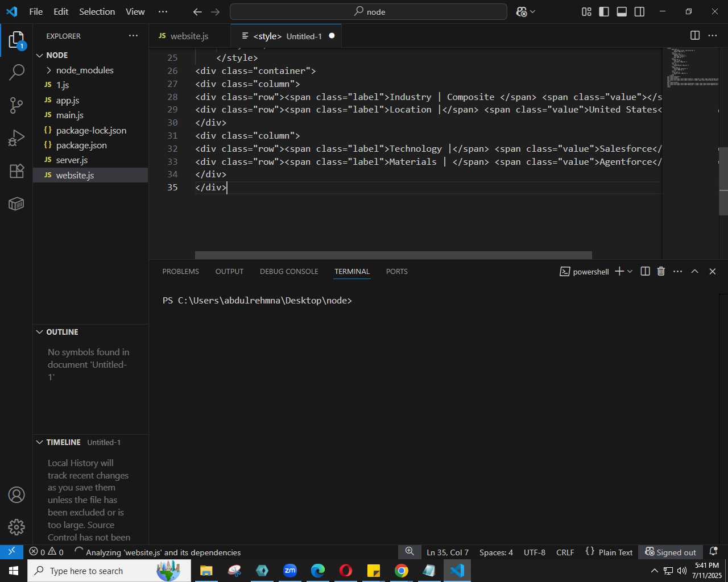Screen dimensions: 728x582
Task: Open the Edit menu
Action: pyautogui.click(x=61, y=12)
